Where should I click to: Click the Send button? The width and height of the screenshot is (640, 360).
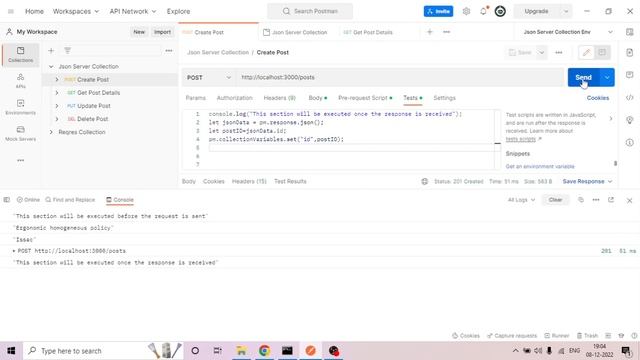tap(583, 77)
